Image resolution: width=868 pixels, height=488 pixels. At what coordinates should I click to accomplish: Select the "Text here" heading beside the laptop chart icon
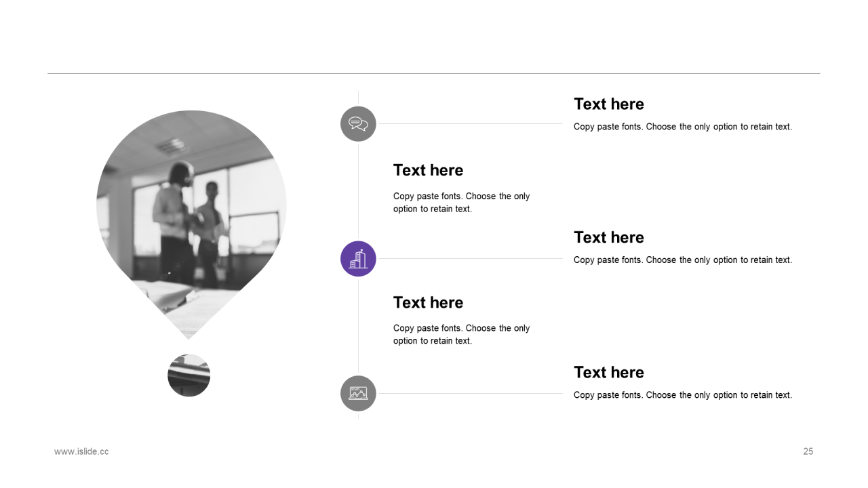pos(609,372)
